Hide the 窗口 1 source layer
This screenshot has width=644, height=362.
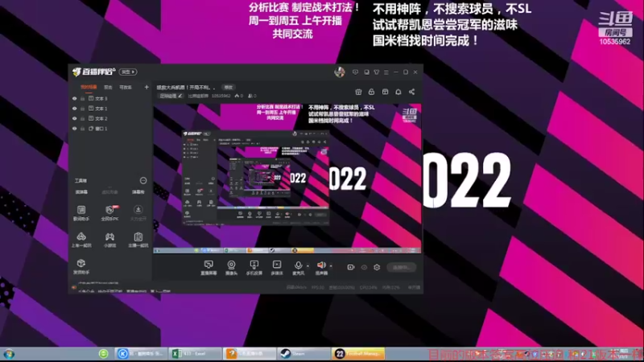click(x=74, y=129)
